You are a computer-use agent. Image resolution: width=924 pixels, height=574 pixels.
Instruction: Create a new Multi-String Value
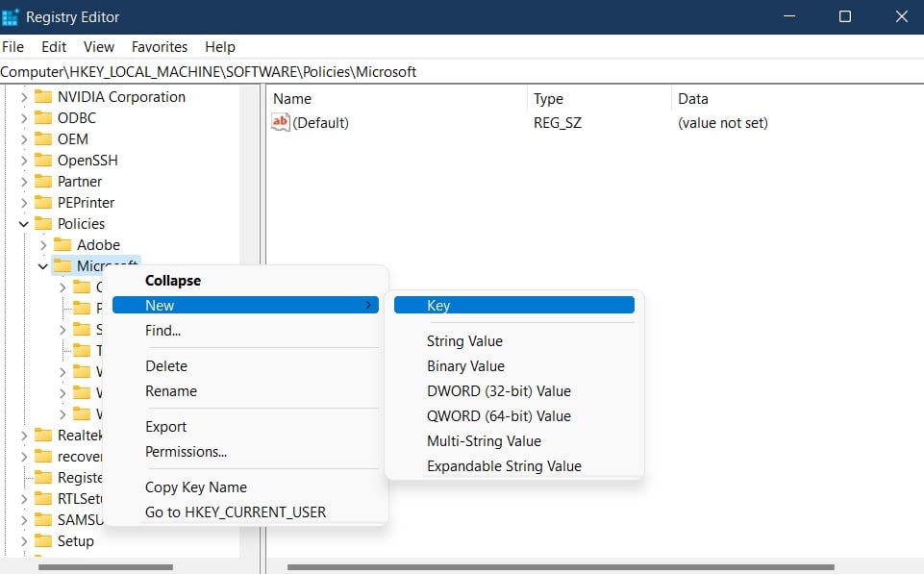[x=513, y=441]
